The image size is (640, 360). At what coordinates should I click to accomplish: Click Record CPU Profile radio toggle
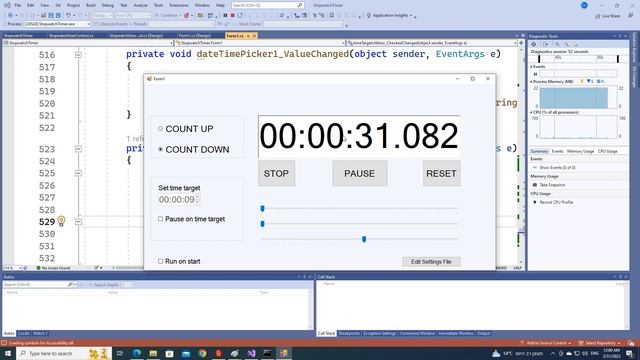(x=535, y=202)
